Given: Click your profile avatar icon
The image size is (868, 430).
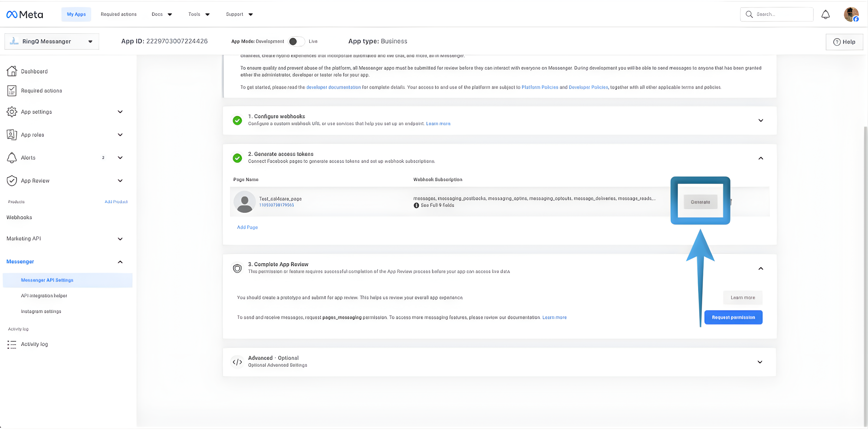Looking at the screenshot, I should 851,14.
